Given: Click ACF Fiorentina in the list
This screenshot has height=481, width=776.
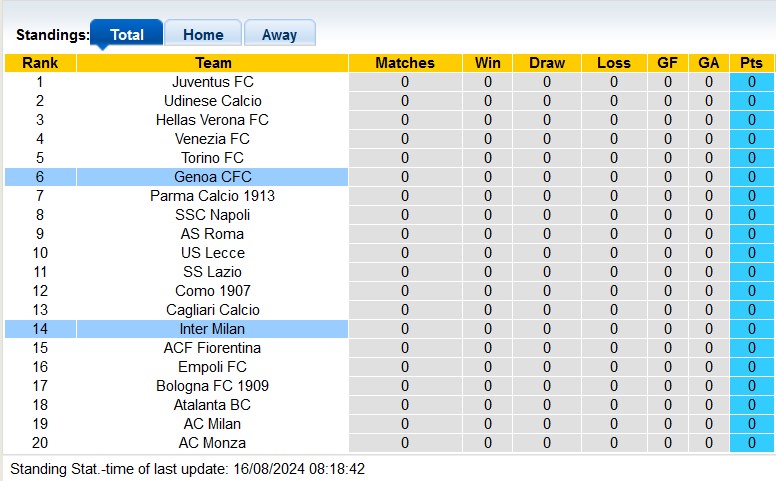Looking at the screenshot, I should coord(213,348).
